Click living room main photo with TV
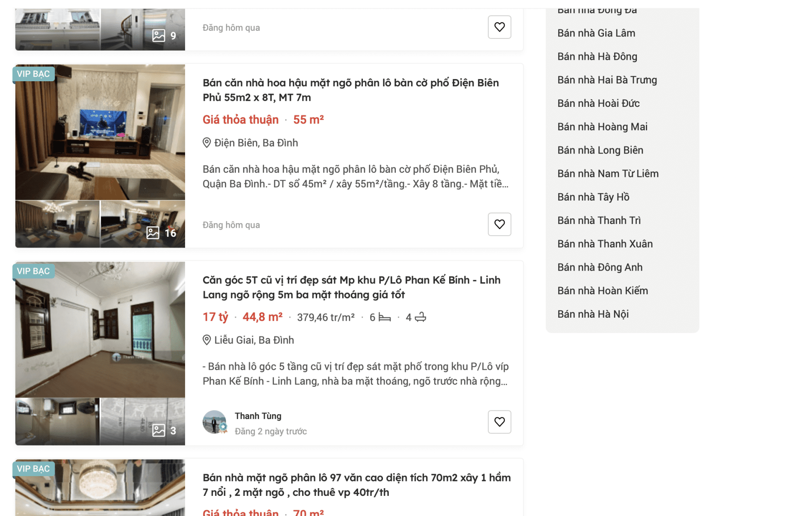Image resolution: width=812 pixels, height=516 pixels. click(100, 132)
